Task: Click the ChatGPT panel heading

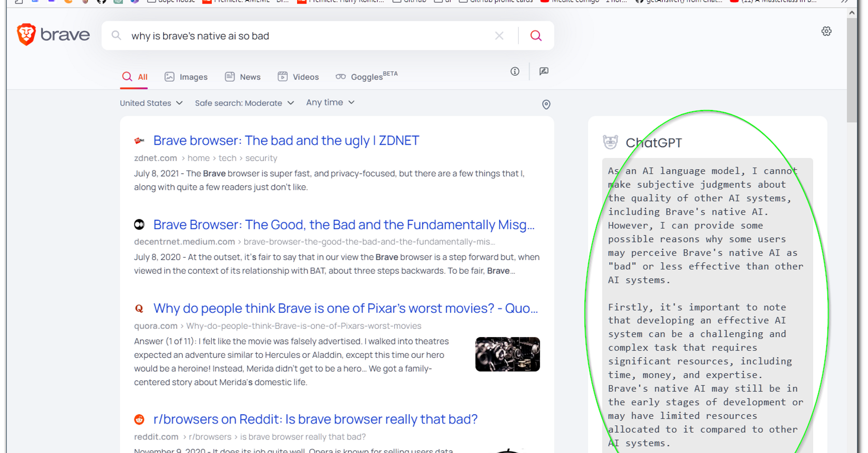Action: pos(654,143)
